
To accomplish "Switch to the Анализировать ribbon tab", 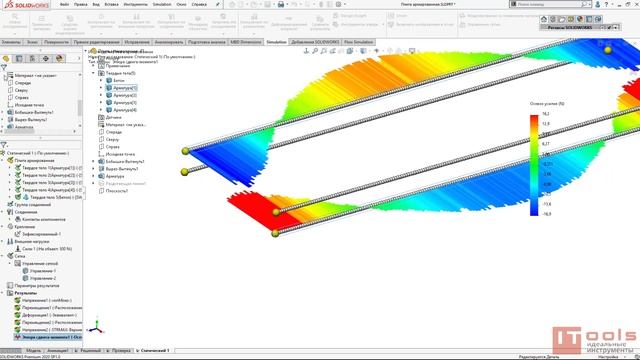I will click(x=169, y=42).
